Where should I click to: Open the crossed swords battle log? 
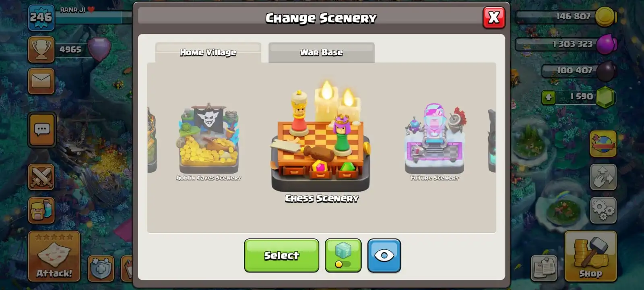point(41,177)
